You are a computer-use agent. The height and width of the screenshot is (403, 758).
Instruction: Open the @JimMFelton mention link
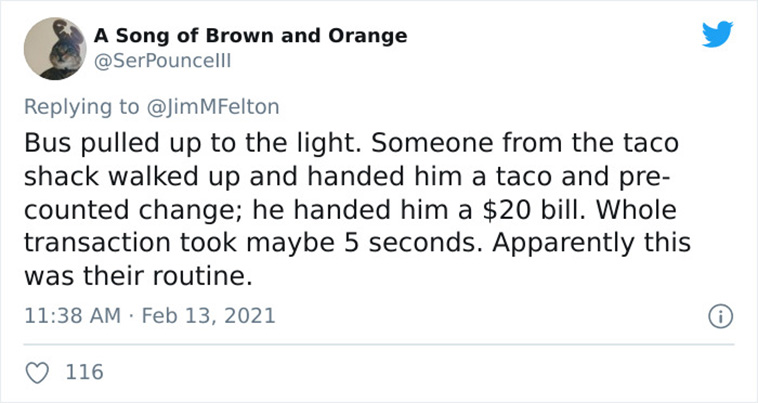point(213,107)
